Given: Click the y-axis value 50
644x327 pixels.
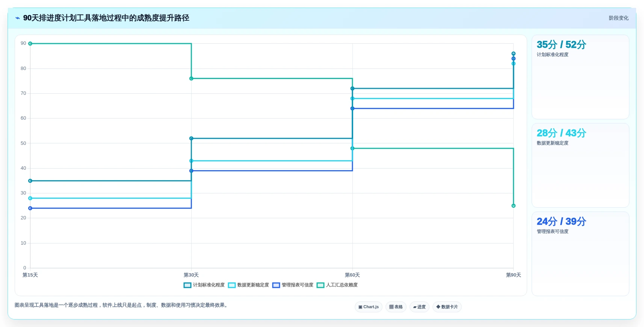Looking at the screenshot, I should click(23, 143).
